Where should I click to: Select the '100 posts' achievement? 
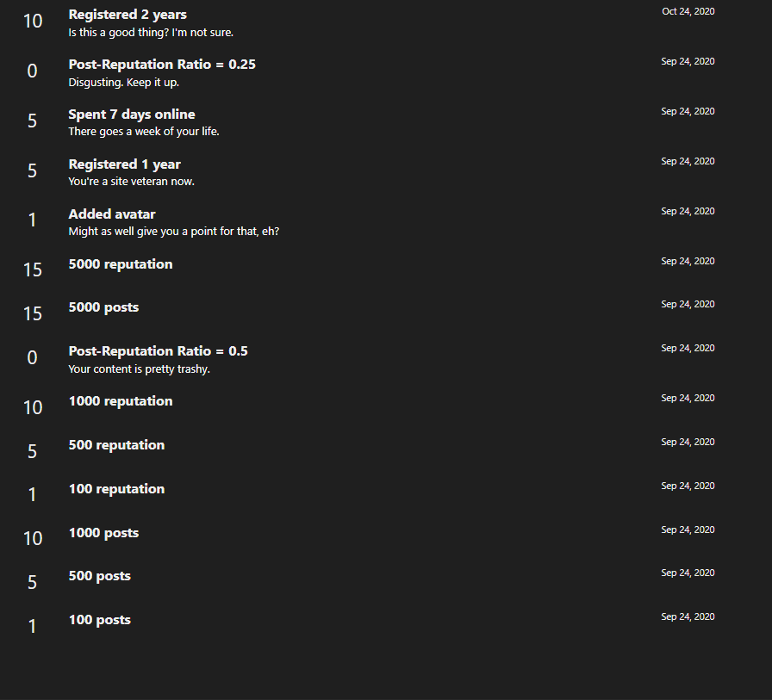(99, 620)
